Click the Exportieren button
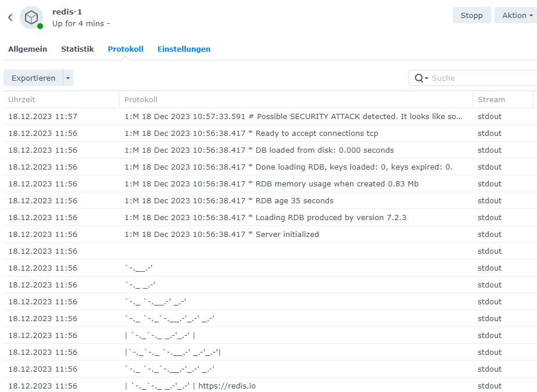Image resolution: width=537 pixels, height=392 pixels. 33,78
